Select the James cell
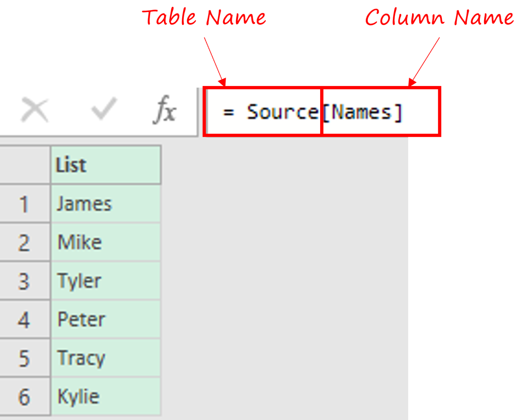Screen dimensions: 527x420 pos(106,204)
